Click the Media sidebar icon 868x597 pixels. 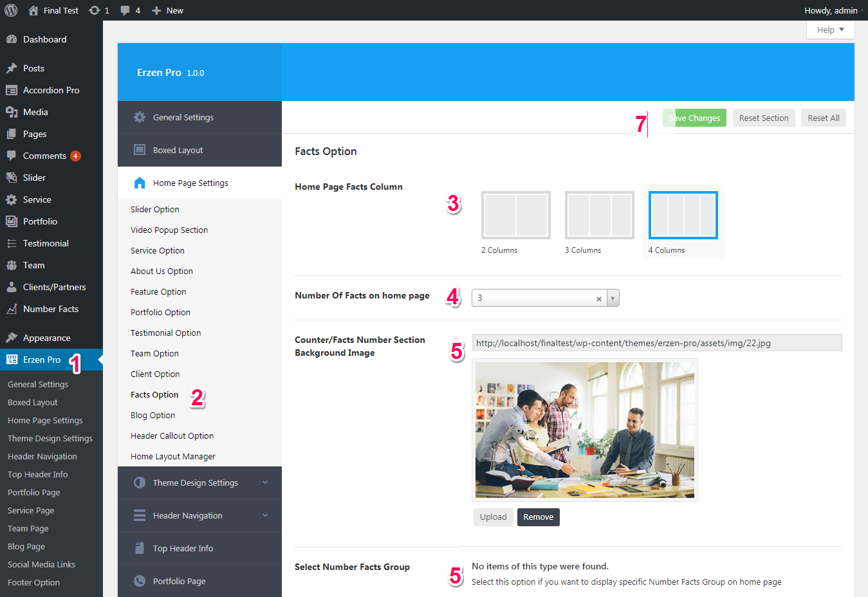click(x=12, y=112)
